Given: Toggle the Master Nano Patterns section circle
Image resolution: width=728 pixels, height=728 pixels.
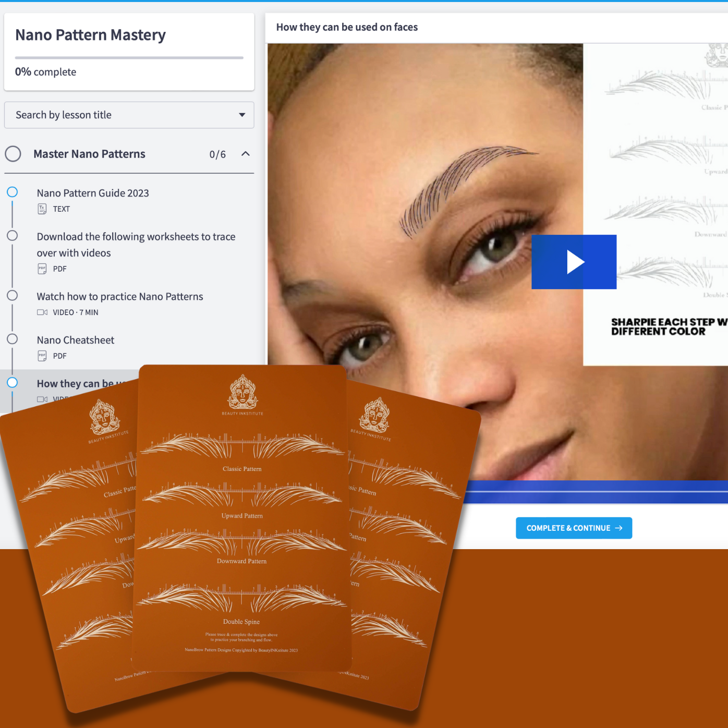Looking at the screenshot, I should [x=13, y=154].
